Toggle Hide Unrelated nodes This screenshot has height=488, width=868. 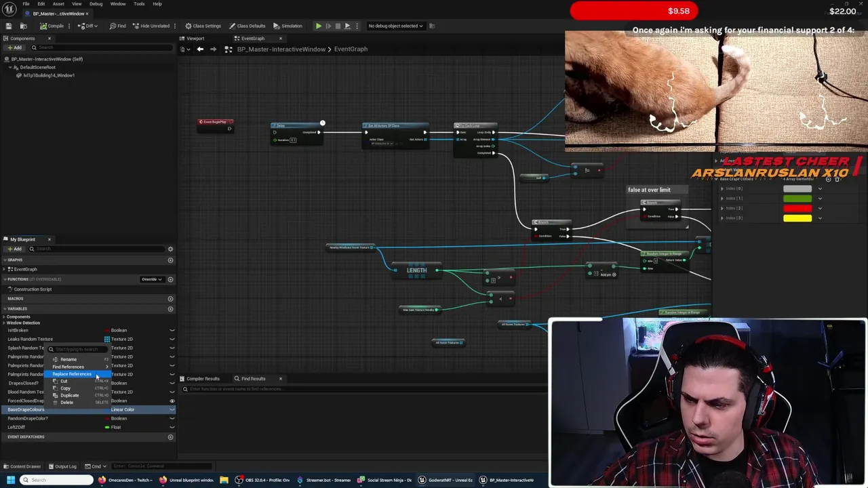coord(151,26)
